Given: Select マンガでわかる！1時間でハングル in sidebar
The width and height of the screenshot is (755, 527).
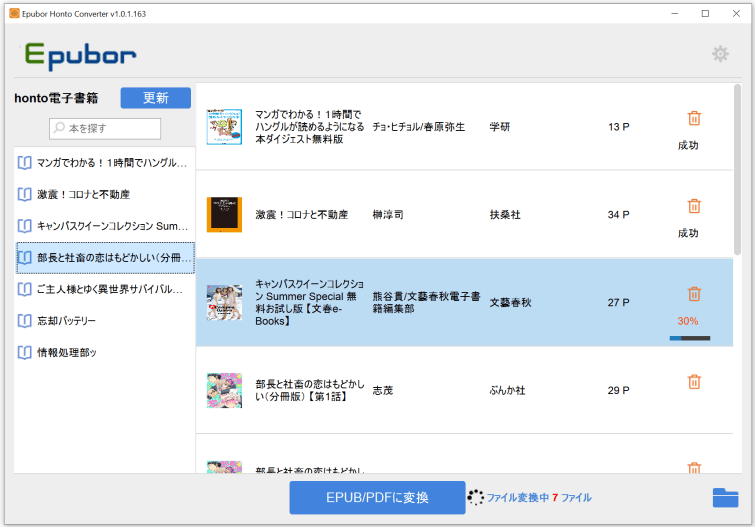Looking at the screenshot, I should point(105,163).
